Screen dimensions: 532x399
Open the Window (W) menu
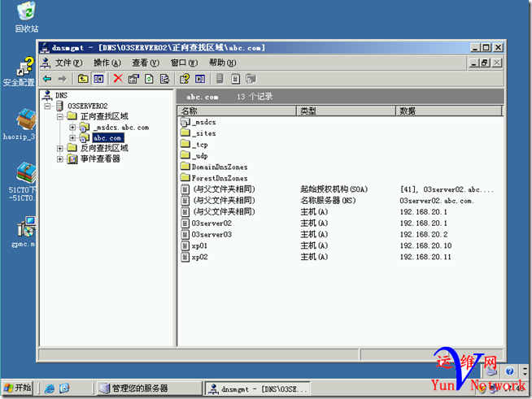point(184,63)
